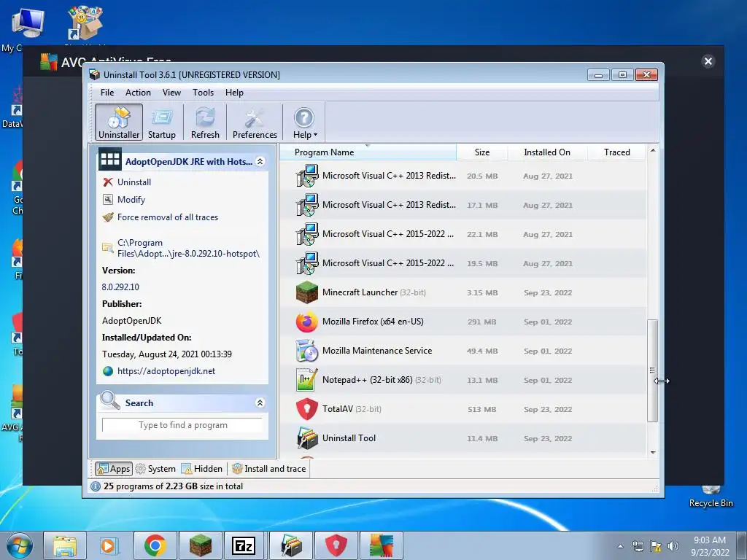
Task: Open the Uninstaller toolbar section
Action: coord(119,122)
